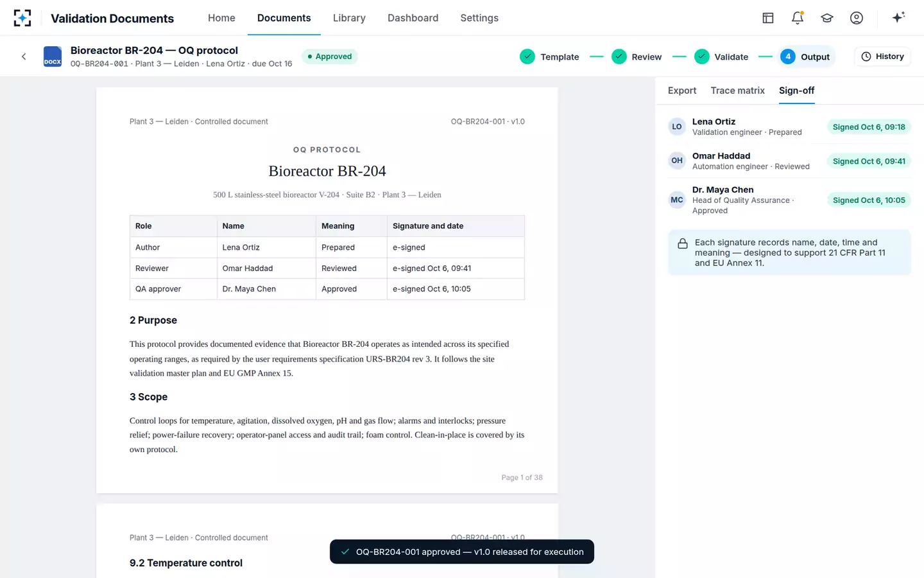Click Omar Haddad's Signed Oct 6, 09:41 badge
Image resolution: width=924 pixels, height=578 pixels.
click(869, 161)
